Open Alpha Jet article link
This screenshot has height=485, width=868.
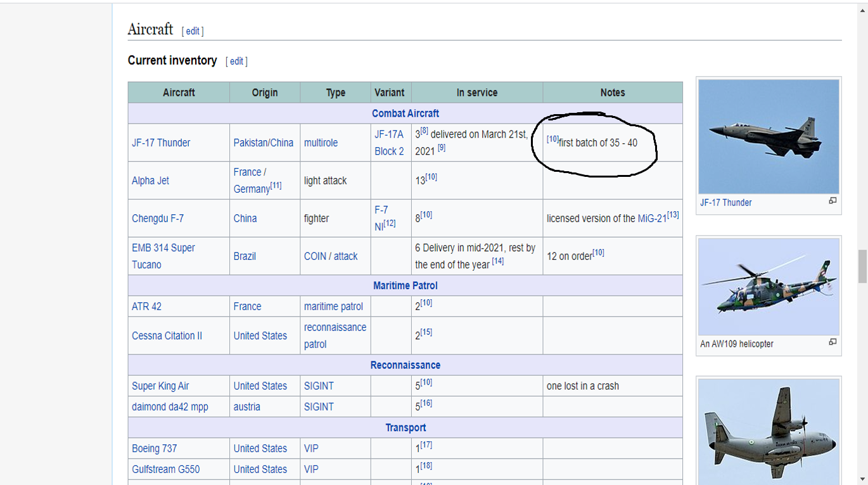point(150,181)
